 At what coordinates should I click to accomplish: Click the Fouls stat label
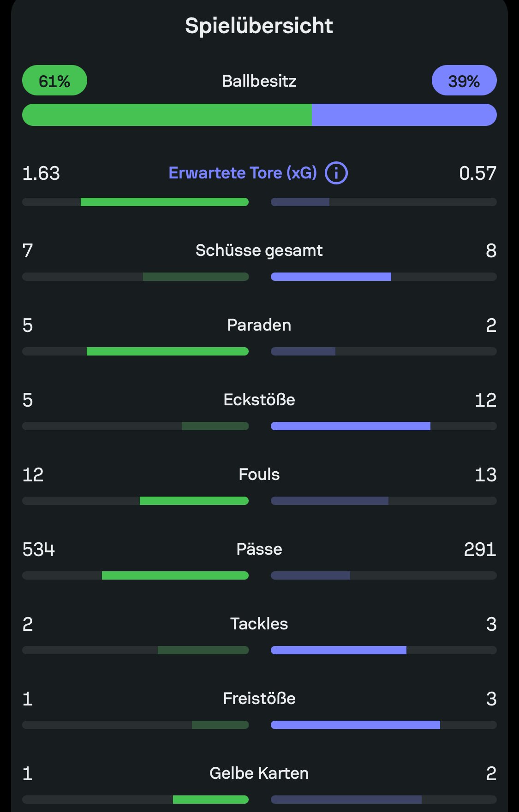click(x=259, y=474)
